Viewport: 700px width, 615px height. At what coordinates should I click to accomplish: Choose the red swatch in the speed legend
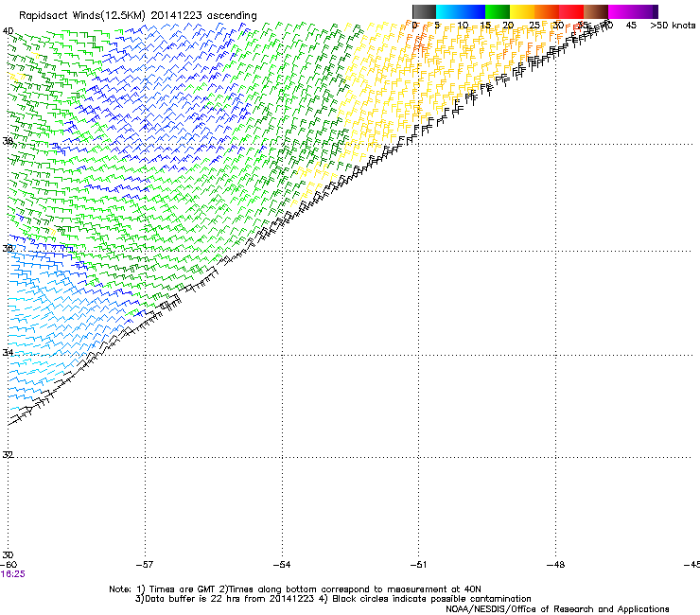click(571, 11)
